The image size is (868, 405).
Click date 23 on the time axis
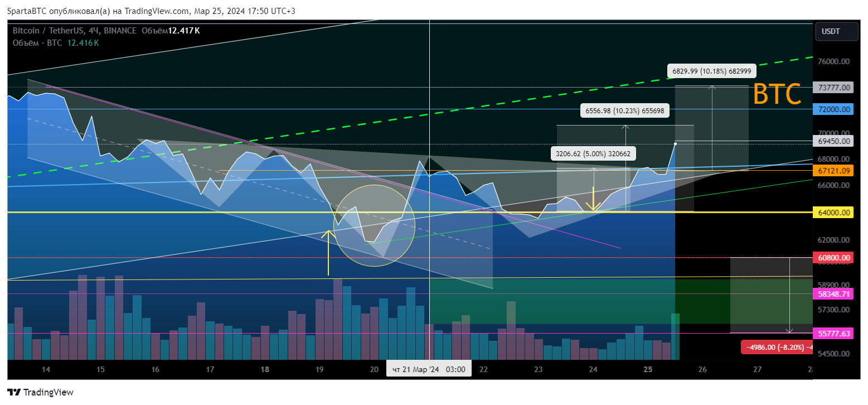point(539,369)
